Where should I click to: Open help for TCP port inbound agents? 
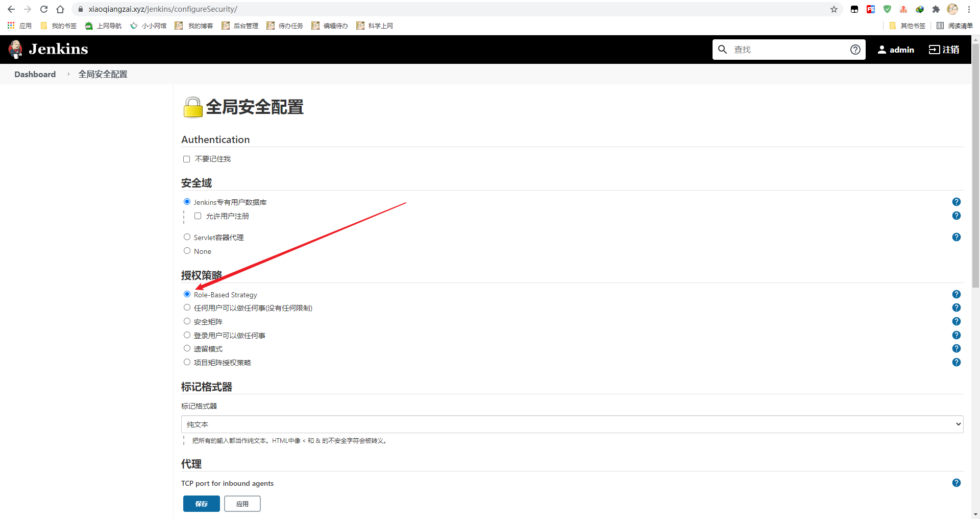tap(957, 483)
